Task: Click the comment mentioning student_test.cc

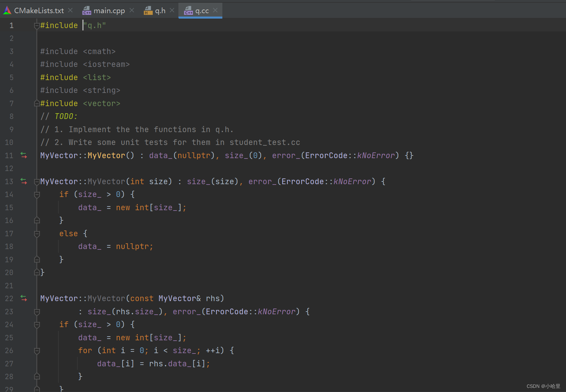Action: 170,142
